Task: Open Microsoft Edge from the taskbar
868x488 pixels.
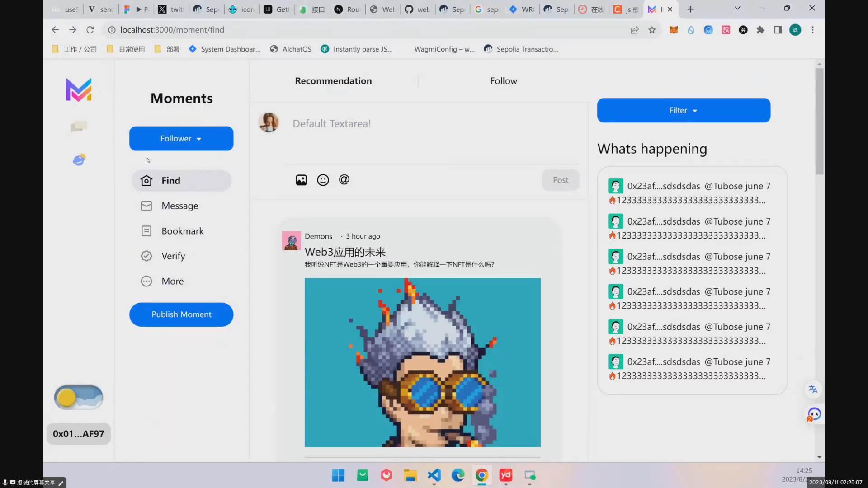Action: point(458,475)
